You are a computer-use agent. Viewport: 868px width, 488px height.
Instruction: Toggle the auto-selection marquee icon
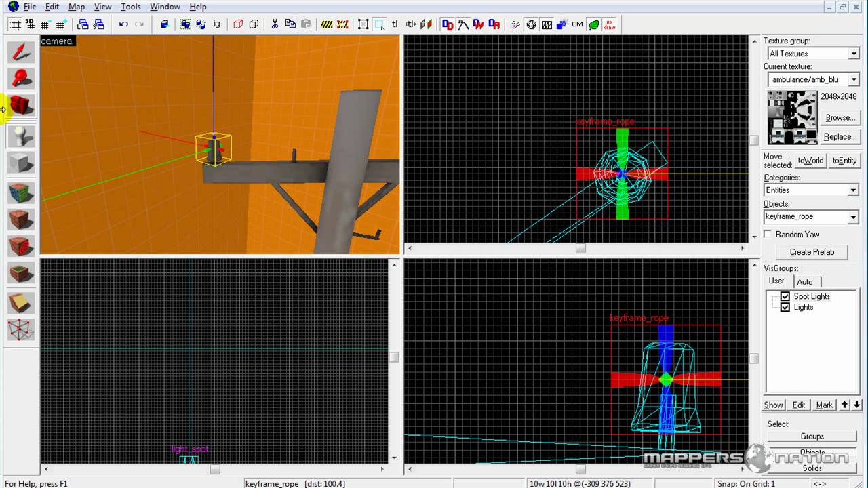click(379, 24)
